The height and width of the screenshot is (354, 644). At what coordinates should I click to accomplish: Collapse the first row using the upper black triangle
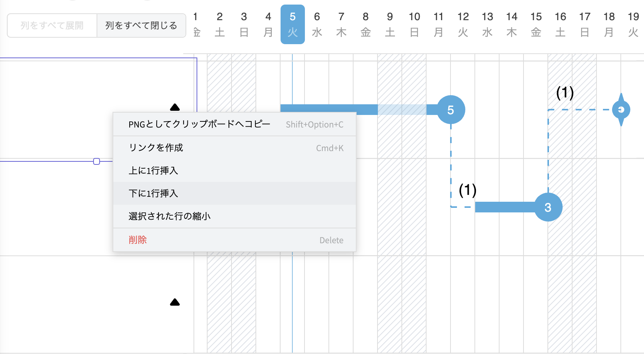(x=175, y=107)
